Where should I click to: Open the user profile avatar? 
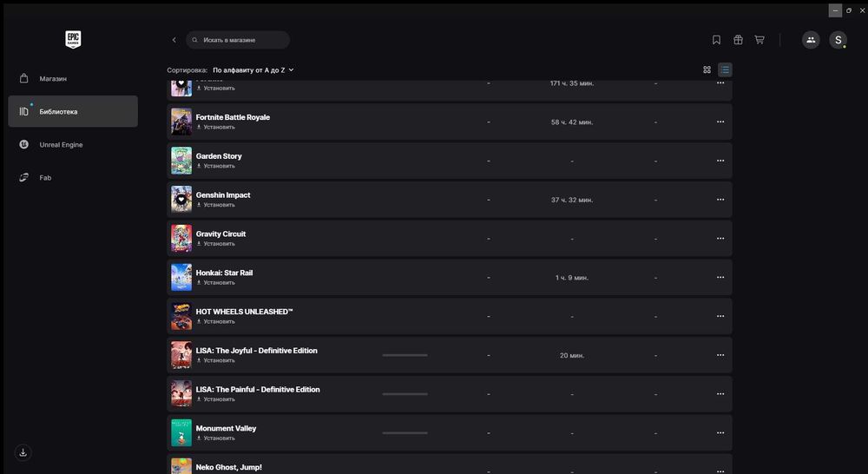[x=838, y=40]
